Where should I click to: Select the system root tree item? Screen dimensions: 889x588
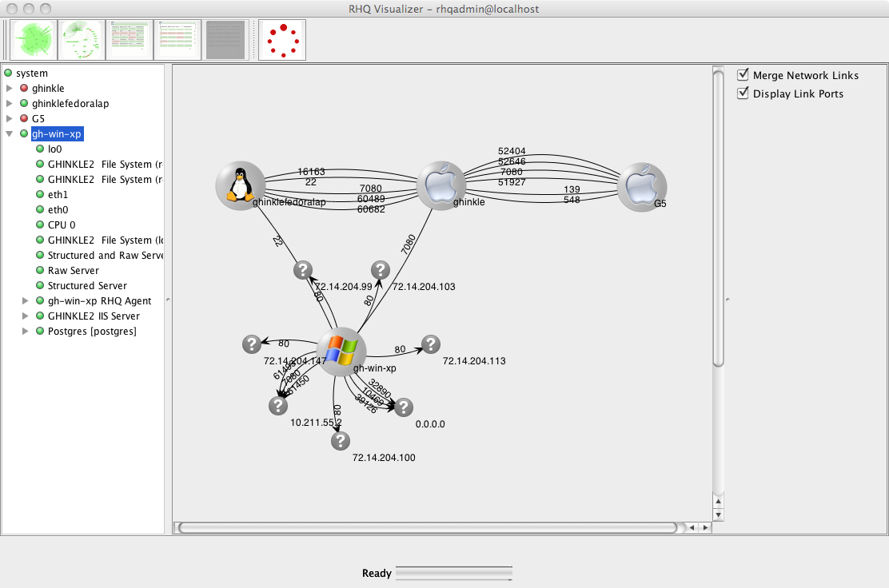point(32,73)
